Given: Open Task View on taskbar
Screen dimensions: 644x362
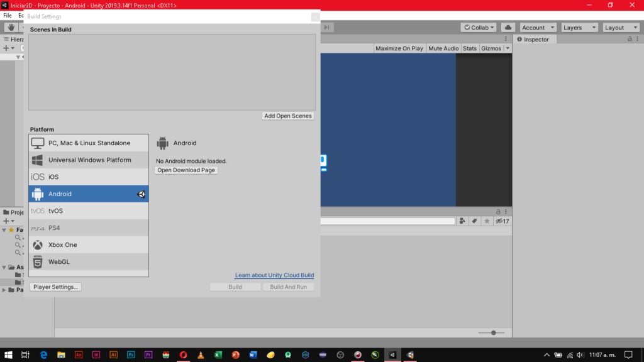Looking at the screenshot, I should click(x=25, y=355).
